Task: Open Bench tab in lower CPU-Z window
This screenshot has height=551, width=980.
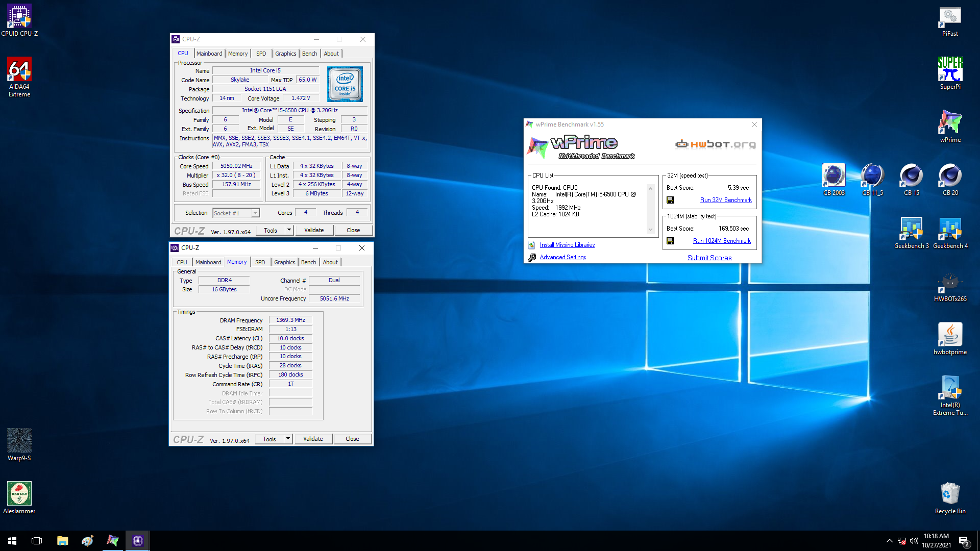Action: pos(309,262)
